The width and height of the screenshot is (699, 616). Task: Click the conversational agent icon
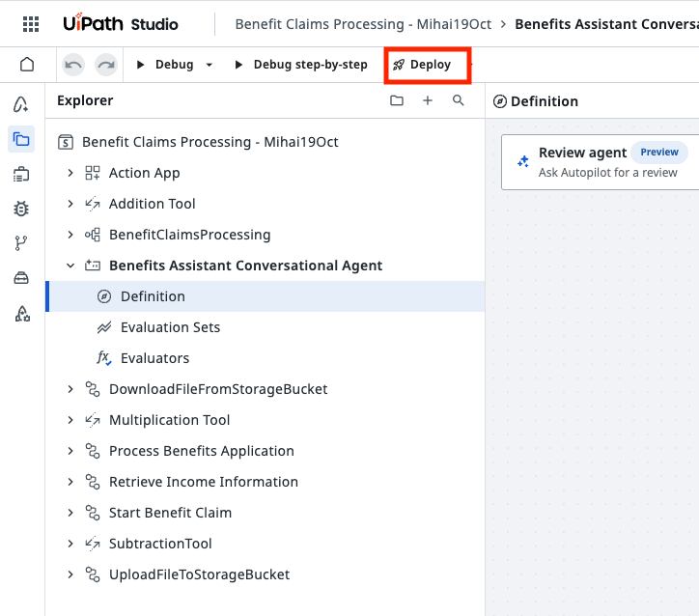pos(93,266)
